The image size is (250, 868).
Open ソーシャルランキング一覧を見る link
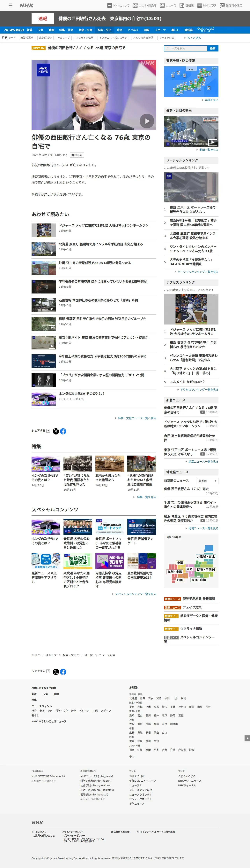[x=196, y=272]
